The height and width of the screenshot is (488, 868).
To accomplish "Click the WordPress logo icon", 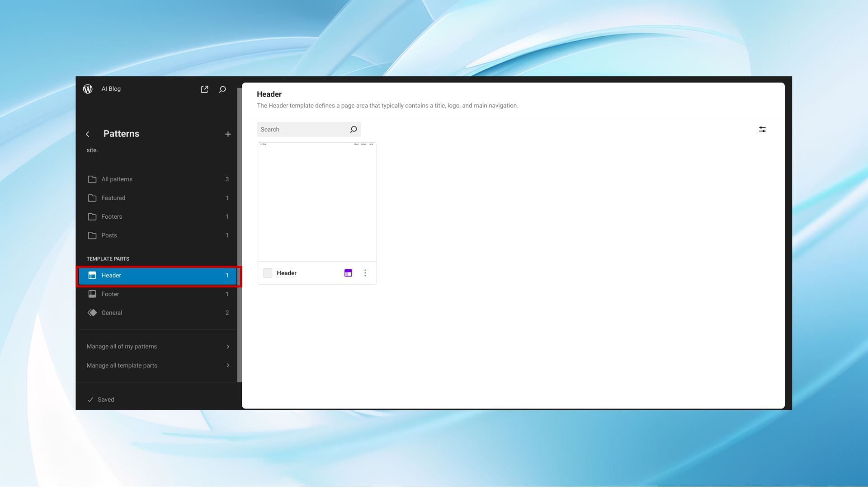I will point(88,89).
